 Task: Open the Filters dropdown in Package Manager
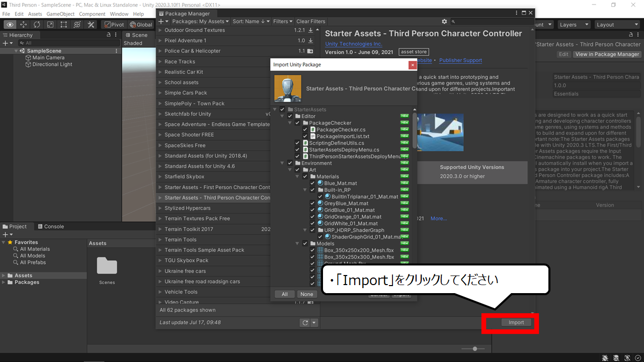283,22
